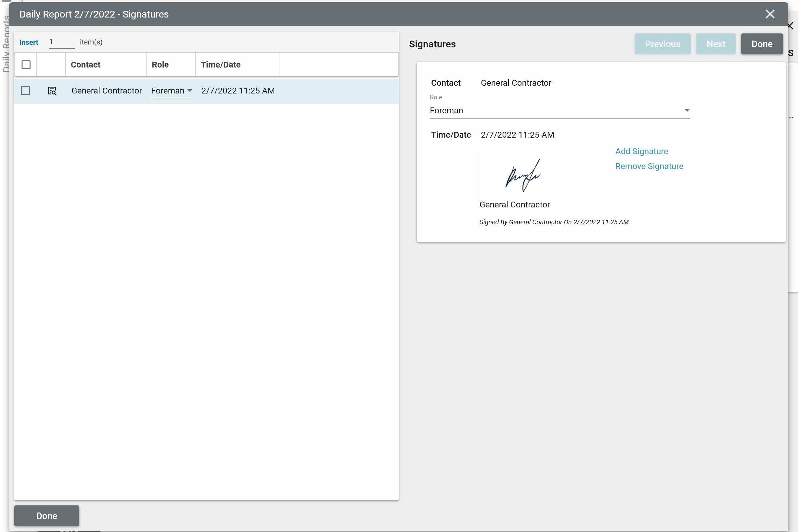Click the handwritten signature image

(x=523, y=175)
